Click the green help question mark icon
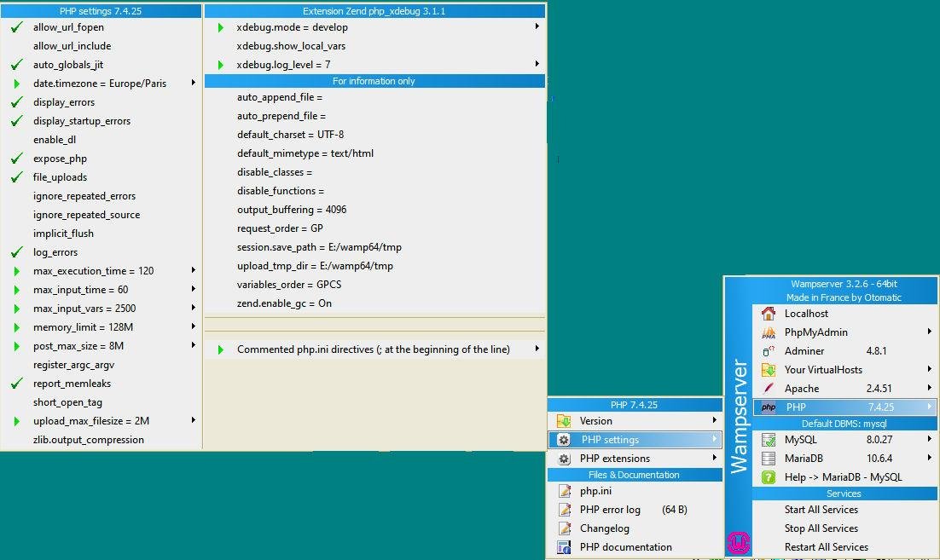This screenshot has width=940, height=560. pyautogui.click(x=768, y=477)
